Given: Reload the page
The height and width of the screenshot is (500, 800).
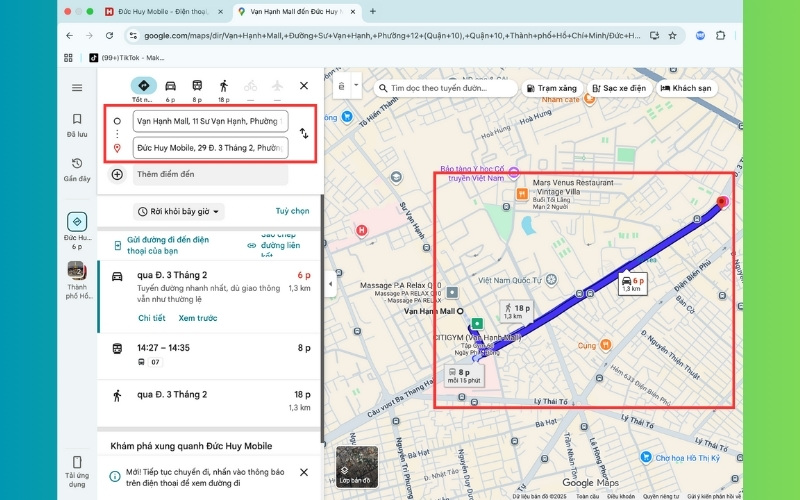Looking at the screenshot, I should (109, 35).
